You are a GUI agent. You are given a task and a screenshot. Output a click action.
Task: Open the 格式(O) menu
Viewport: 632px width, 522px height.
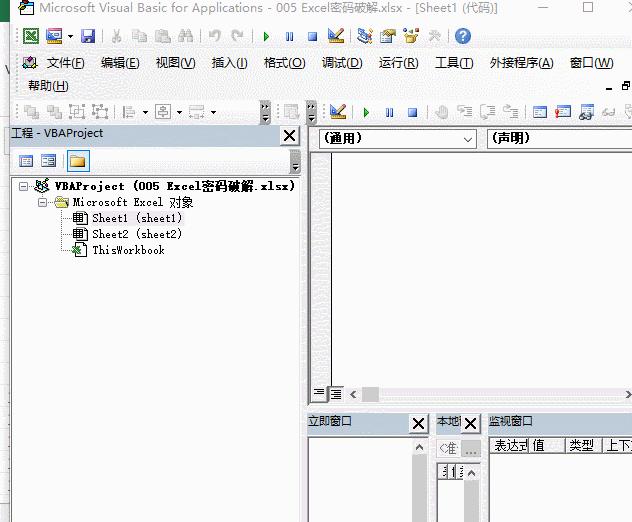(x=284, y=63)
